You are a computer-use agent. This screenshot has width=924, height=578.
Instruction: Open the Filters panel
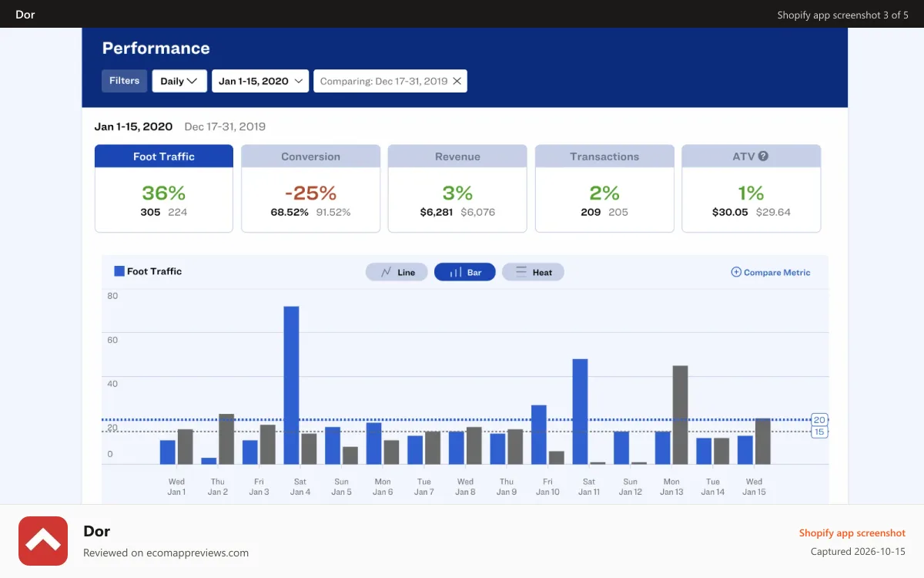click(124, 81)
